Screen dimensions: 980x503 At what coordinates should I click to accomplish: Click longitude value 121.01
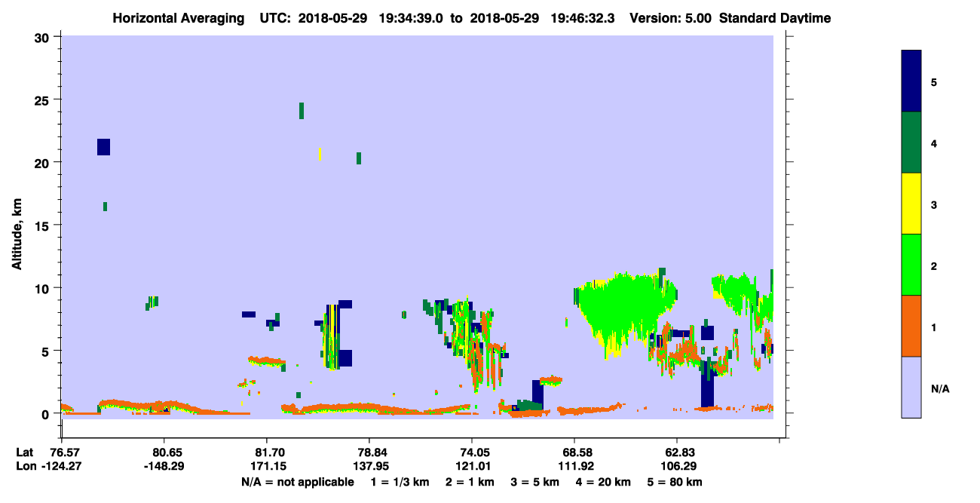(x=472, y=465)
